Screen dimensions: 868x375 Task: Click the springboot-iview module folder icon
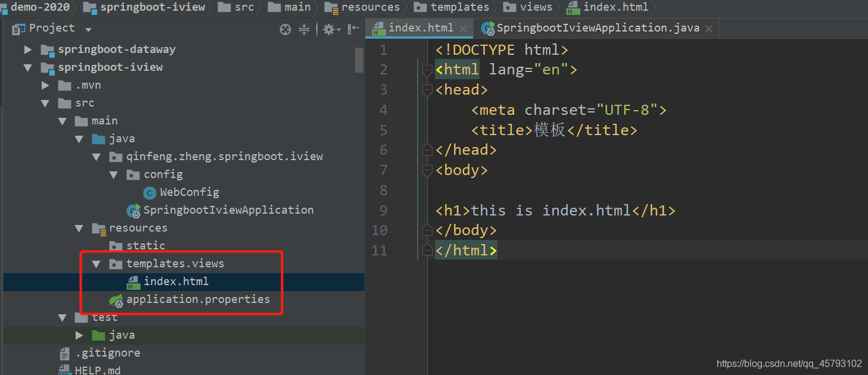48,67
